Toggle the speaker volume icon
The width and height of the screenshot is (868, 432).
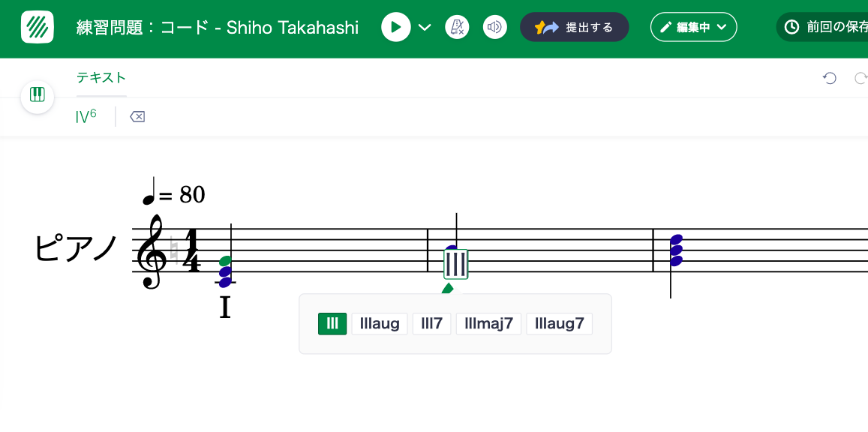(494, 28)
